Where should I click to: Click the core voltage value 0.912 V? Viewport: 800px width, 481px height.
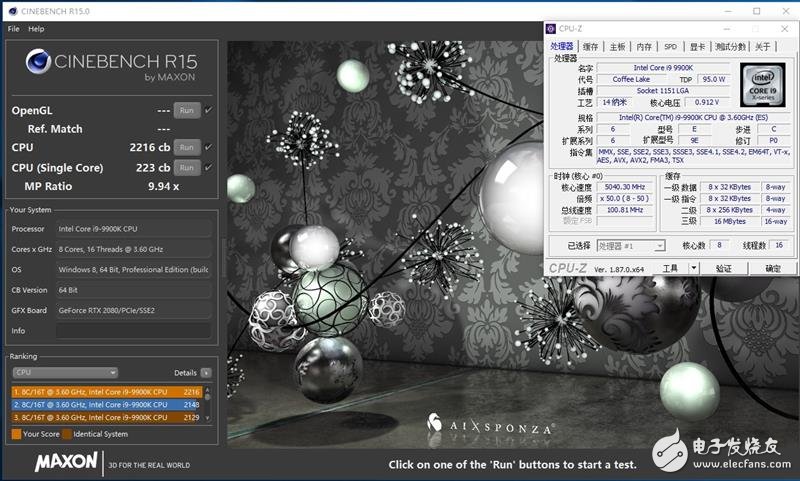707,102
